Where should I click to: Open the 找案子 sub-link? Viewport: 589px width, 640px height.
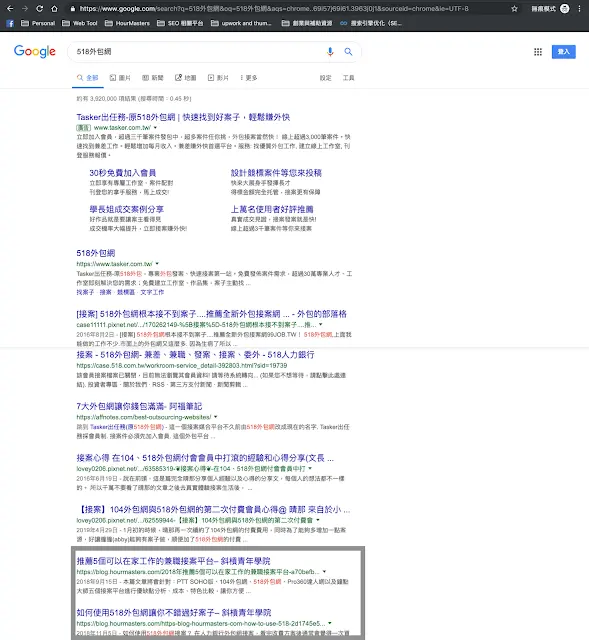85,292
